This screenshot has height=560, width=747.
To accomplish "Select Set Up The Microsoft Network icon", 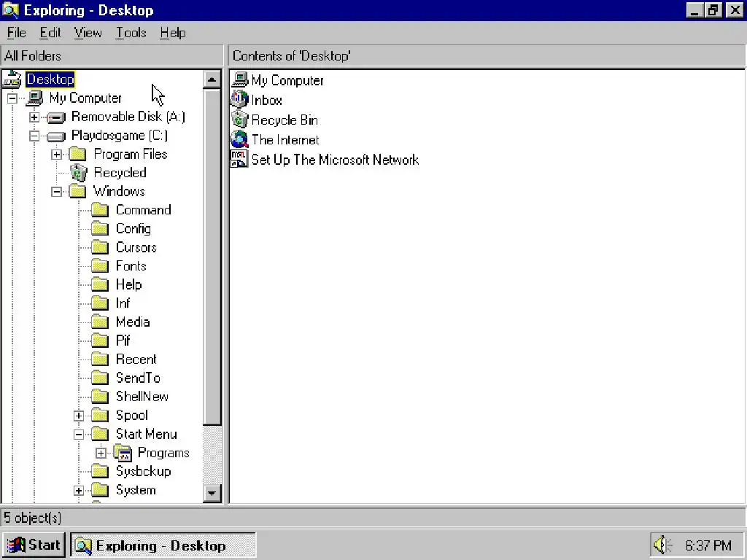I will click(x=239, y=159).
